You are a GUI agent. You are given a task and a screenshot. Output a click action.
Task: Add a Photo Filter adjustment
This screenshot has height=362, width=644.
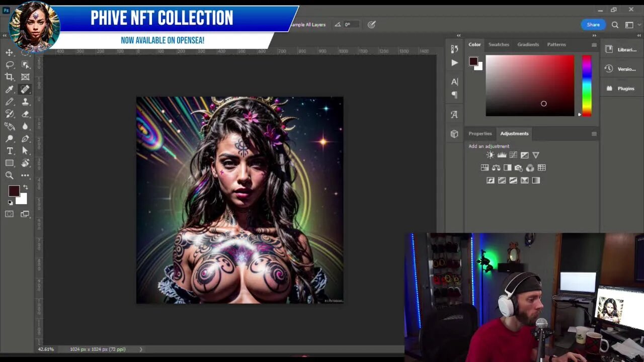point(519,167)
